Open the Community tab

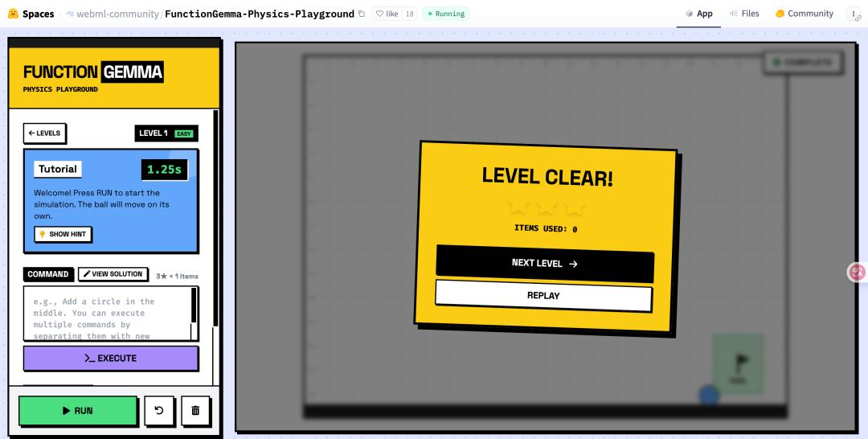(805, 14)
